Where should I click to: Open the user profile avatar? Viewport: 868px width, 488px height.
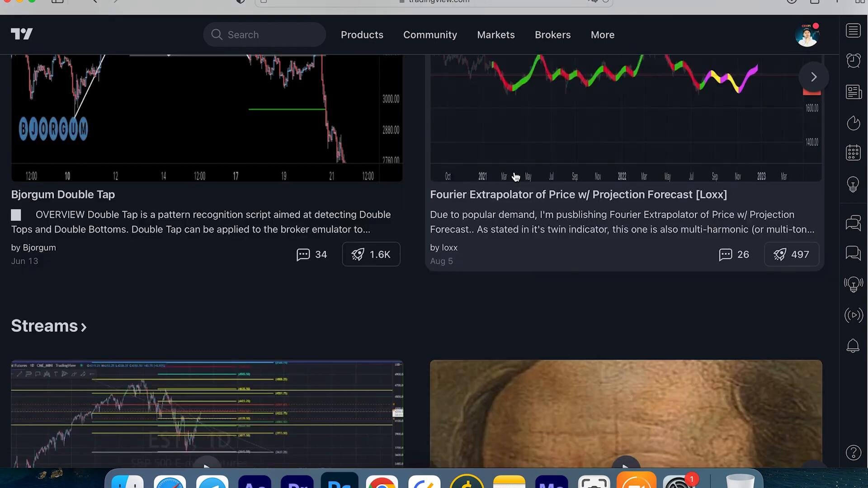point(807,35)
